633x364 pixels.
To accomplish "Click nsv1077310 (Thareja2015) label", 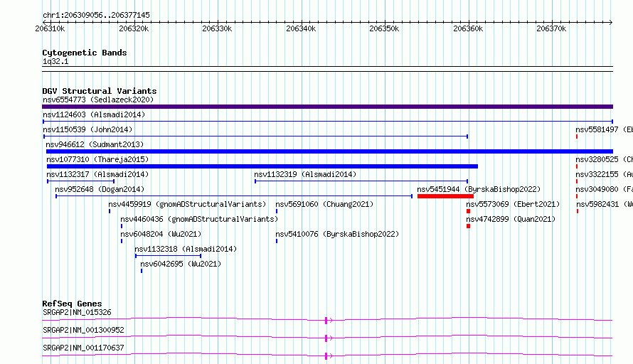I will point(97,159).
